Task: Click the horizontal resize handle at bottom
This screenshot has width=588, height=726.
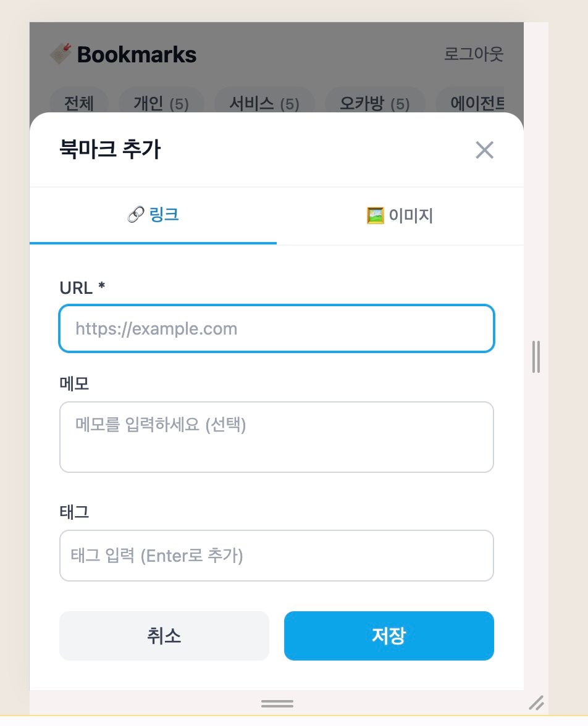Action: pyautogui.click(x=277, y=704)
